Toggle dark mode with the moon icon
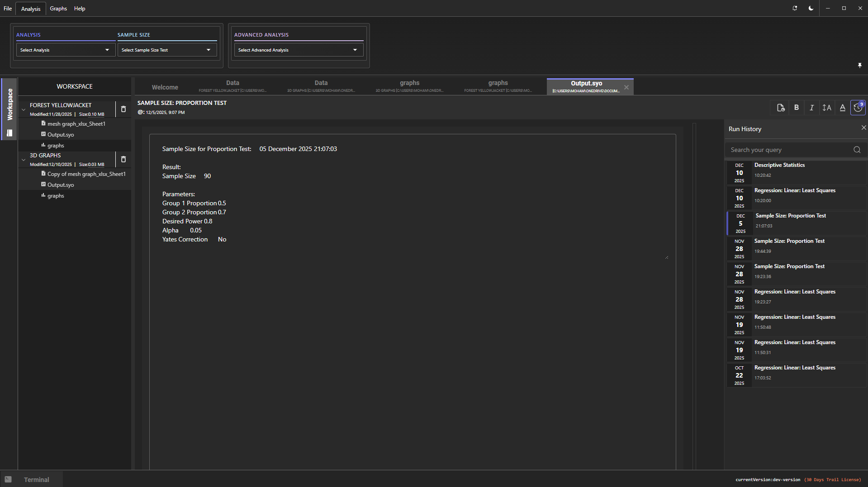The height and width of the screenshot is (487, 868). (811, 8)
